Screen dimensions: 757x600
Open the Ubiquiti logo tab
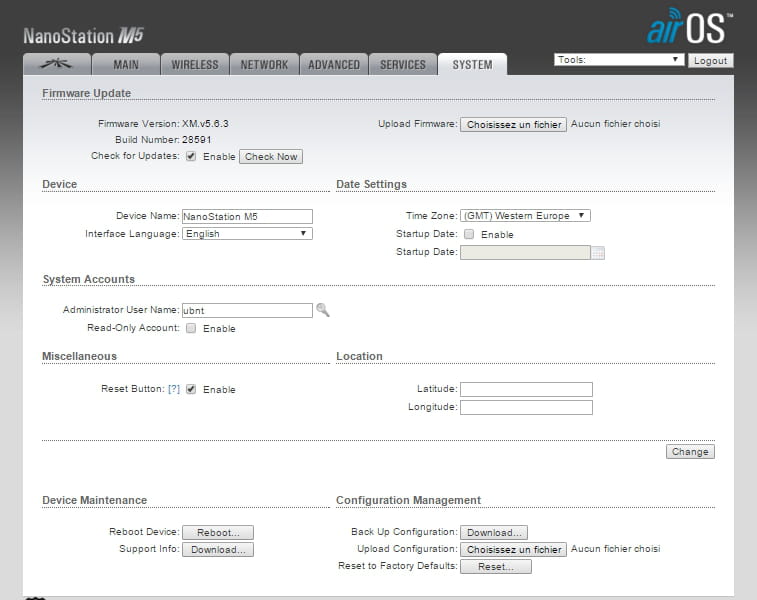[x=57, y=64]
